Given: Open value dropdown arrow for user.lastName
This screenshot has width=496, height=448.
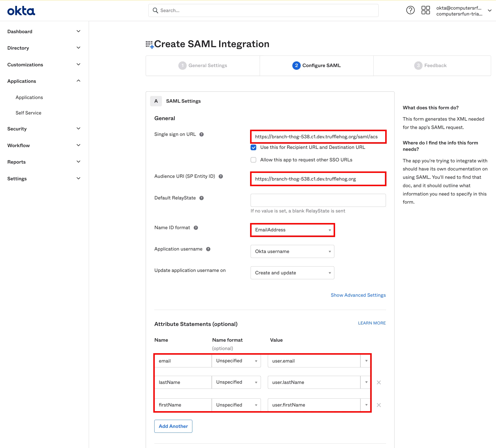Looking at the screenshot, I should pos(366,382).
